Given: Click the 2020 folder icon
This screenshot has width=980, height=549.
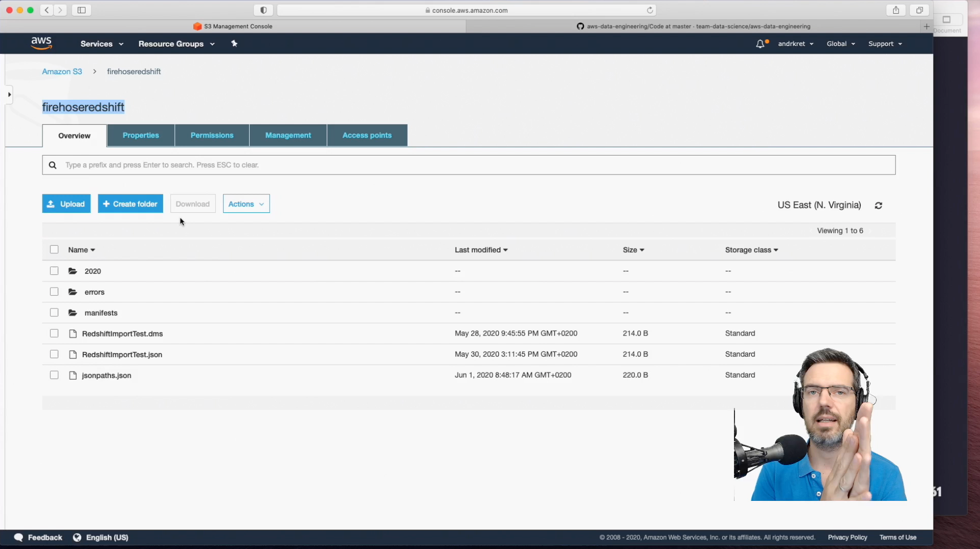Looking at the screenshot, I should click(x=73, y=271).
